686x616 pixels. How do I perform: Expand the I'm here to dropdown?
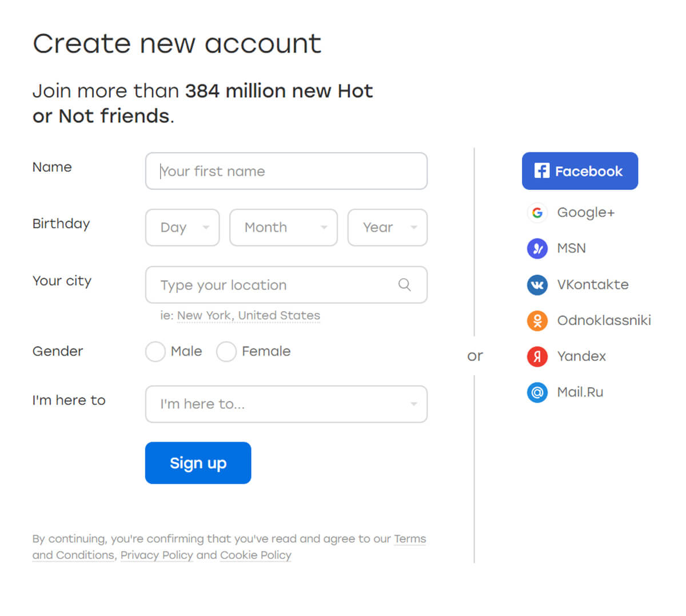(x=286, y=404)
